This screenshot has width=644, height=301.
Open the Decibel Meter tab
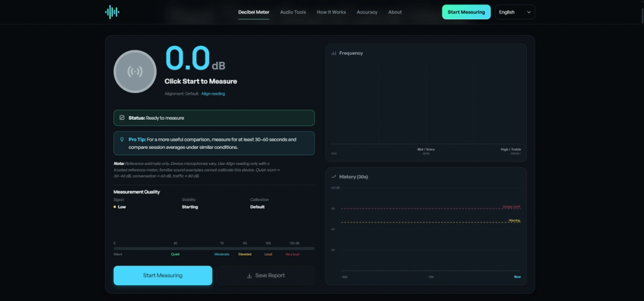coord(254,12)
